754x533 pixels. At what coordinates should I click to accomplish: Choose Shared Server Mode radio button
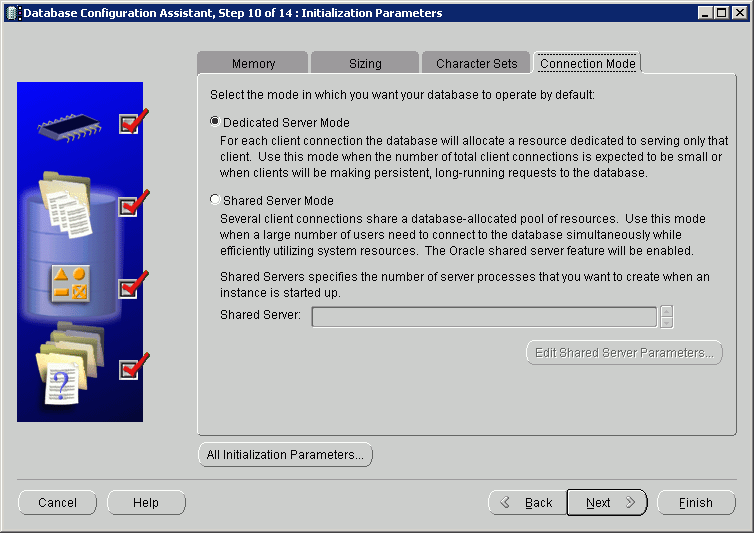click(215, 200)
